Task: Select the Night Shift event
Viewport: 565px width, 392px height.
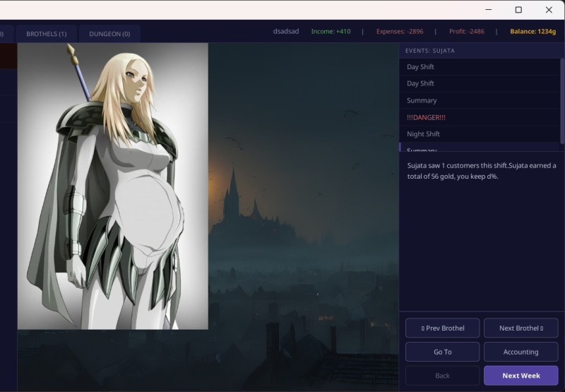Action: coord(480,134)
